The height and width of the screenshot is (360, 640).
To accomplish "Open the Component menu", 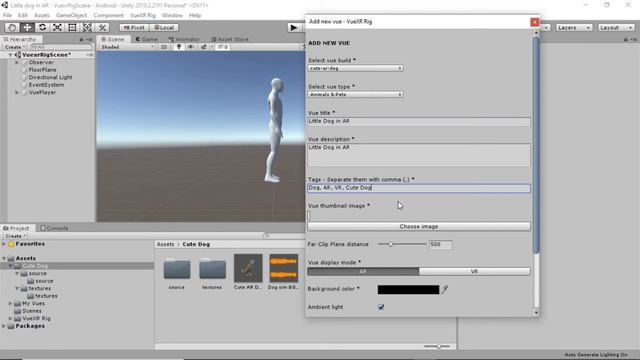I will pyautogui.click(x=109, y=15).
